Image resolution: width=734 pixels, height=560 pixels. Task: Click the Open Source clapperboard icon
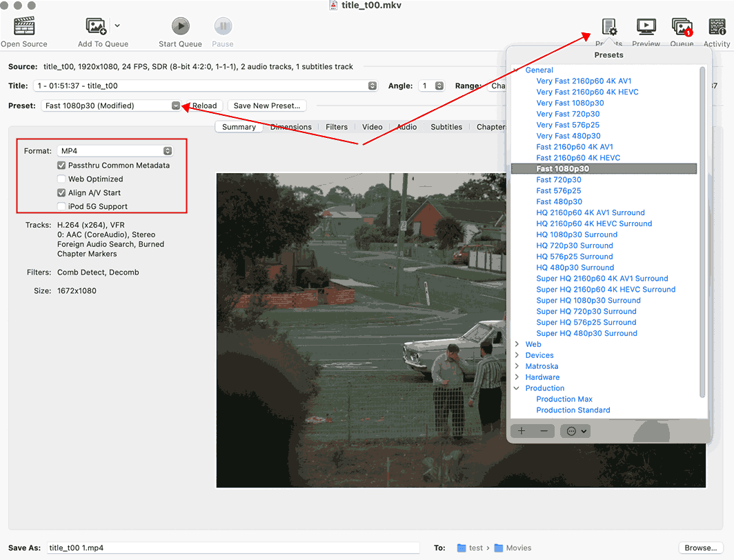coord(24,26)
